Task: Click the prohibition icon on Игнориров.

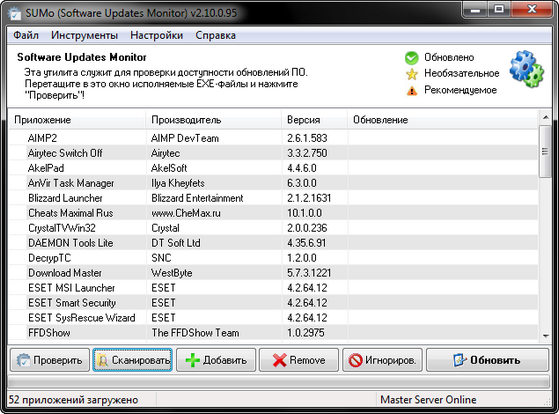Action: click(x=355, y=360)
